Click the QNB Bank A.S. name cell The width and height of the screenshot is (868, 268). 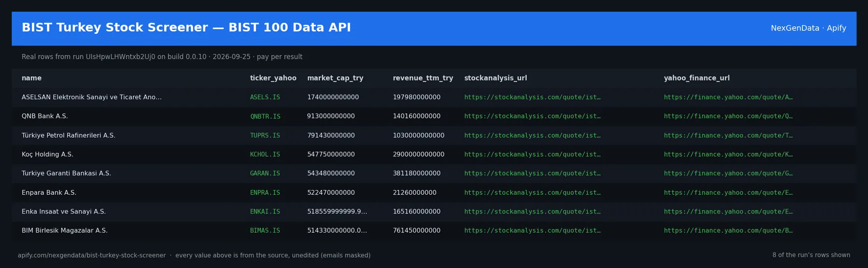coord(45,116)
